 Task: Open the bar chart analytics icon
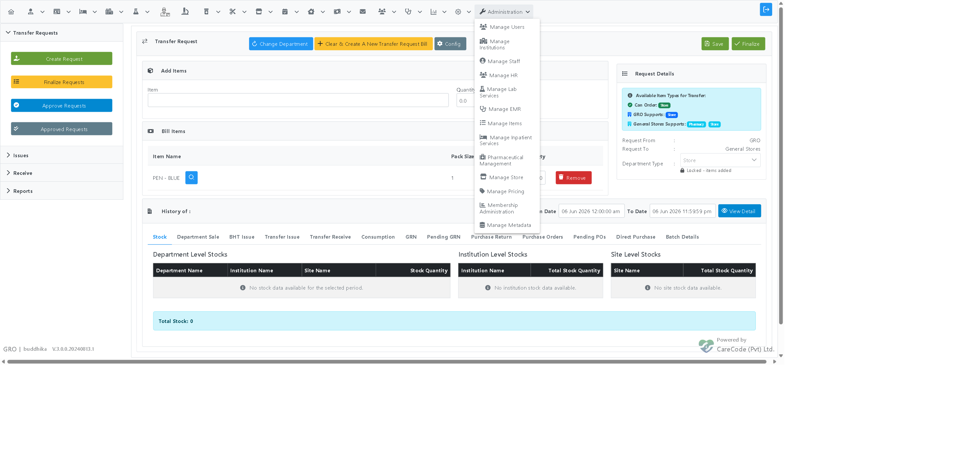433,12
